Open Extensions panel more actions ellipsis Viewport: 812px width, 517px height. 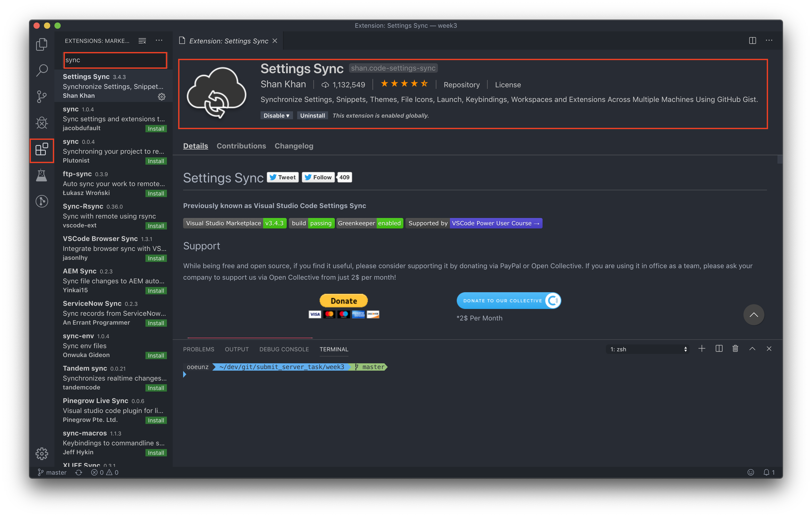point(159,41)
